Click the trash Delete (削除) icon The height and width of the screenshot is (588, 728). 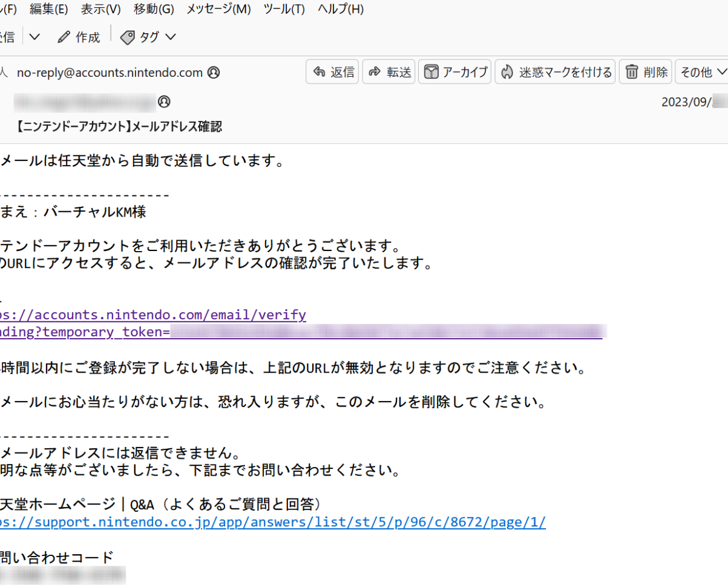point(632,72)
